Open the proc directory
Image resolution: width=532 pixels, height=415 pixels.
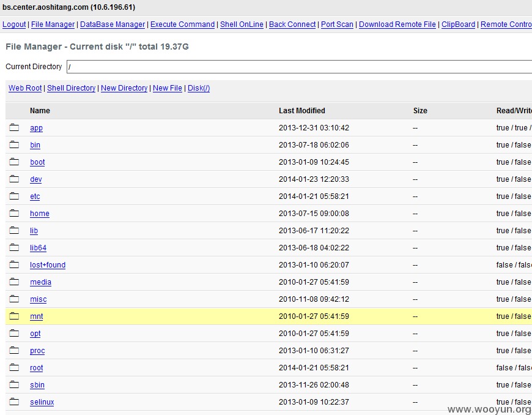(x=37, y=351)
